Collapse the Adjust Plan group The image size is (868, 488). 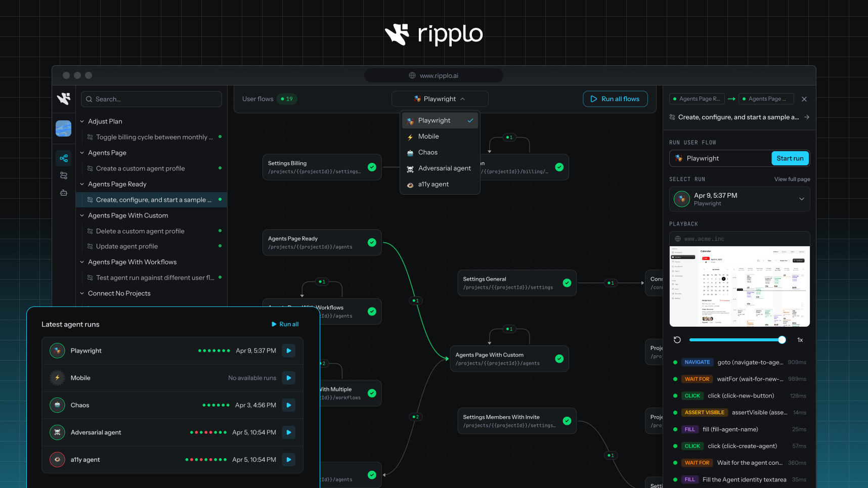82,121
